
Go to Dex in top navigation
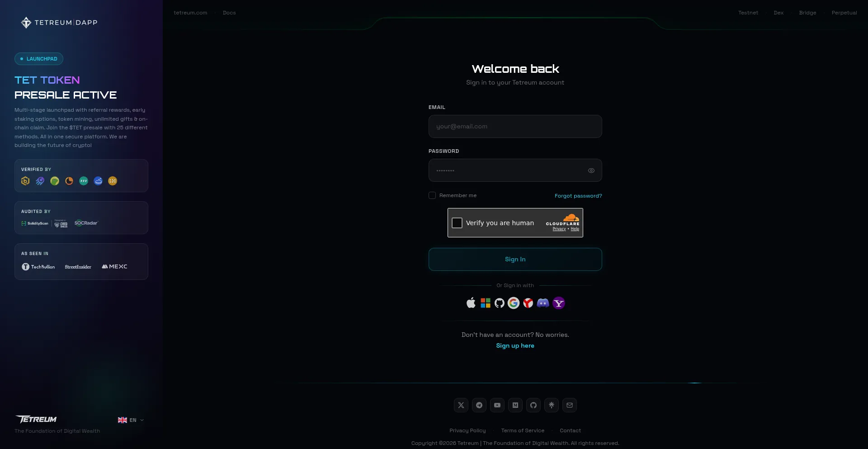(x=778, y=13)
